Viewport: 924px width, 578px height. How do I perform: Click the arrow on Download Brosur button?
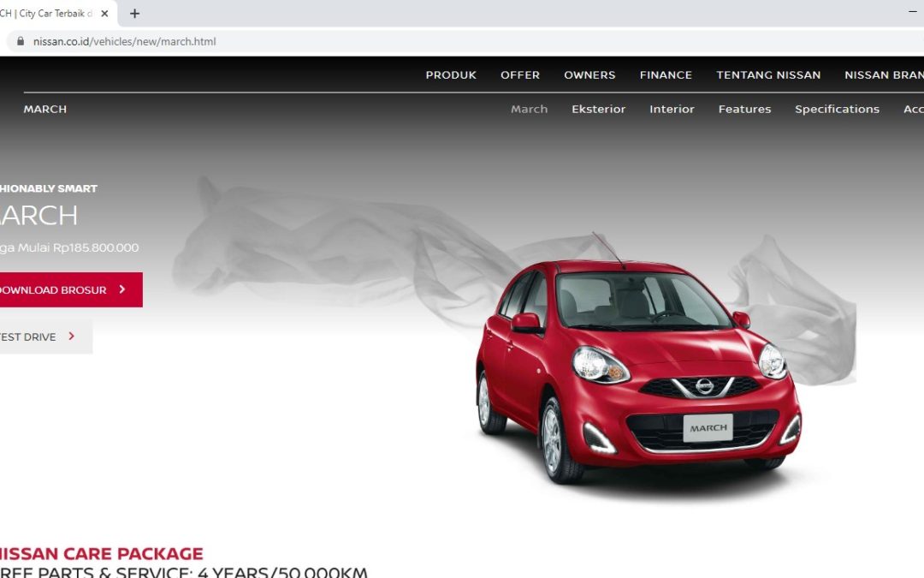point(122,290)
